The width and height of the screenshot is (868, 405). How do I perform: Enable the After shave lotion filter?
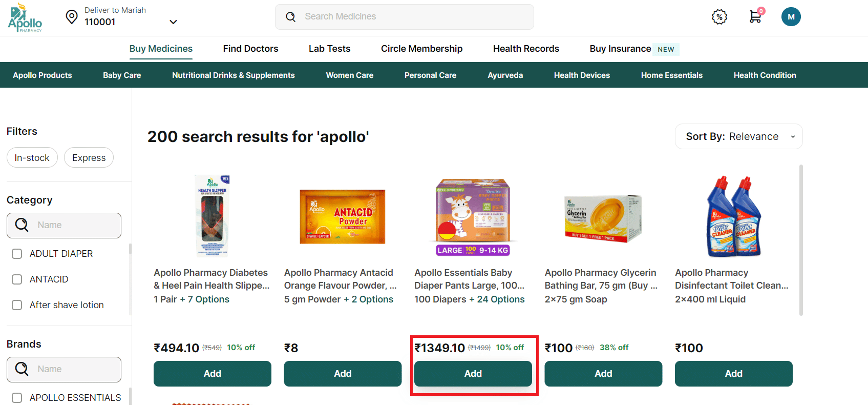coord(17,305)
